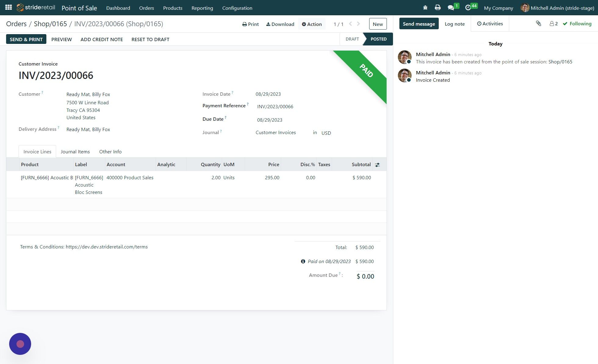Open optional columns icon on invoice lines table

pos(377,164)
